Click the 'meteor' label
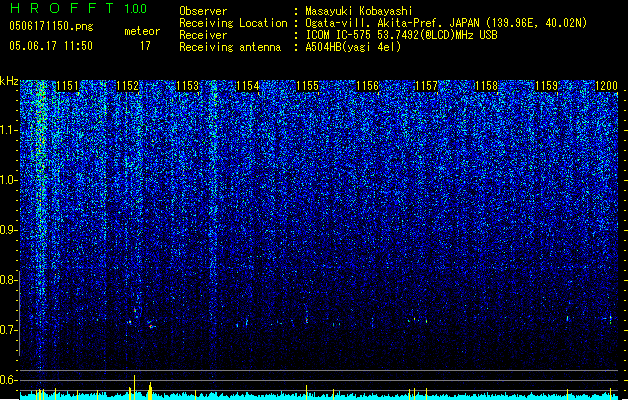 click(x=142, y=31)
